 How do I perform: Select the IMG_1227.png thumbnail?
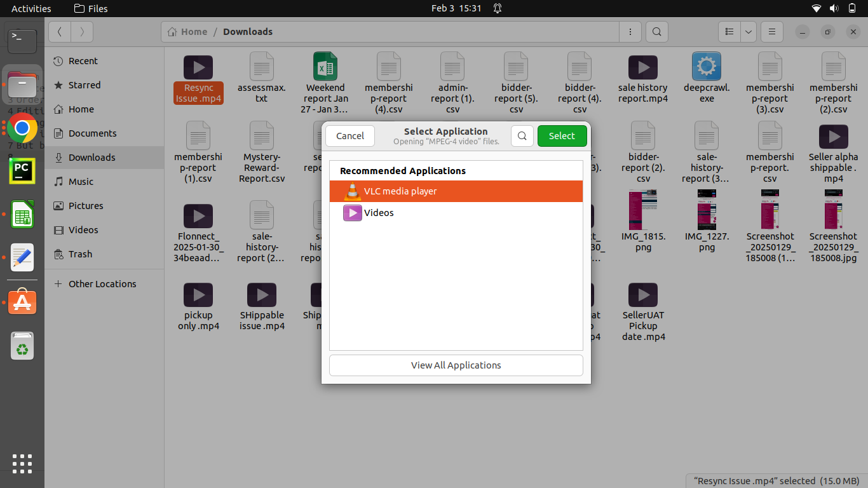[x=706, y=210]
